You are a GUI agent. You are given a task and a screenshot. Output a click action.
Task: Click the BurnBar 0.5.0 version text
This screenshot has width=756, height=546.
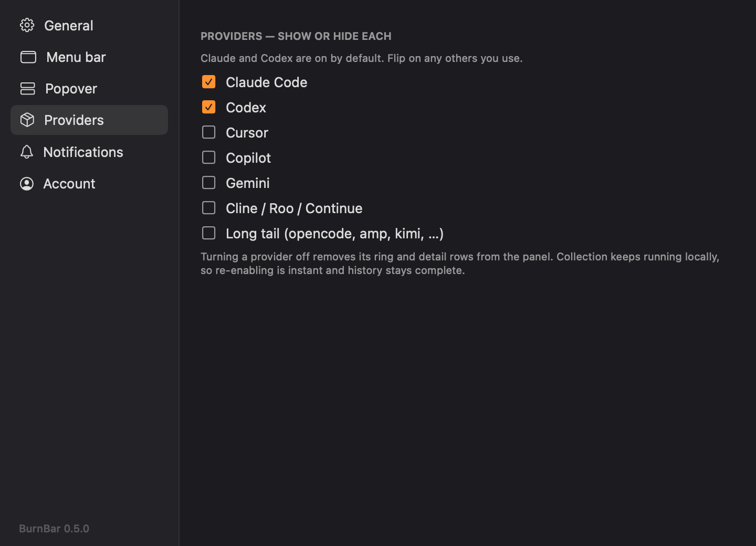(54, 529)
